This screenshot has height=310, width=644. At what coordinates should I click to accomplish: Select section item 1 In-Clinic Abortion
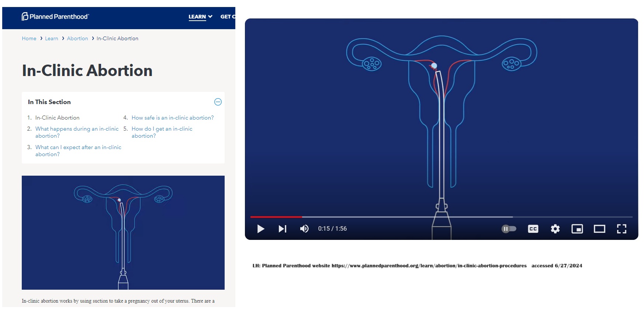[x=57, y=118]
